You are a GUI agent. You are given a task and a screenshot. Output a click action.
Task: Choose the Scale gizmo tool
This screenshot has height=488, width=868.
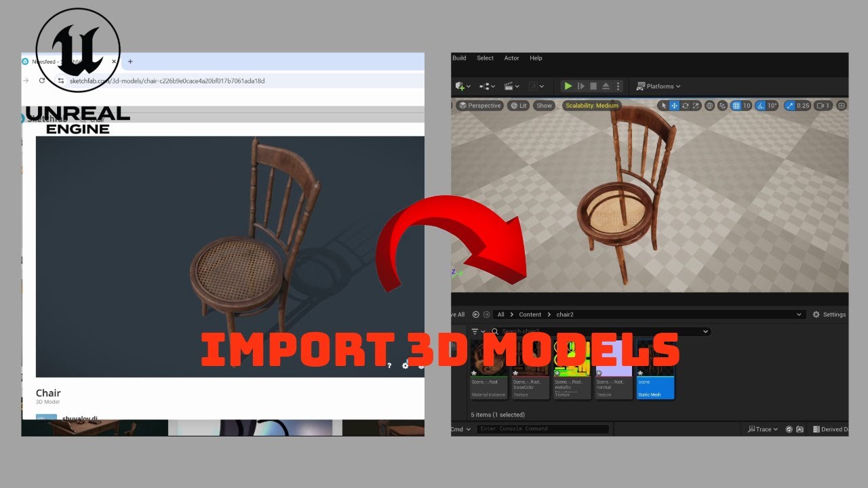click(x=696, y=106)
